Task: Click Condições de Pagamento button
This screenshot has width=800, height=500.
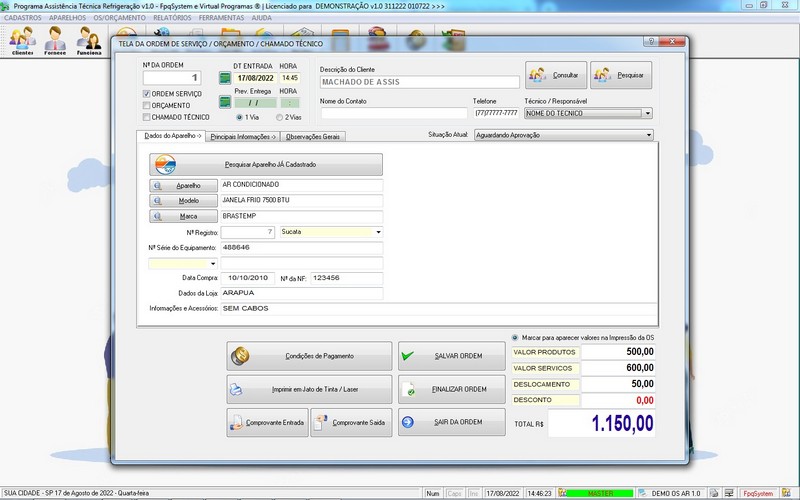Action: (309, 356)
